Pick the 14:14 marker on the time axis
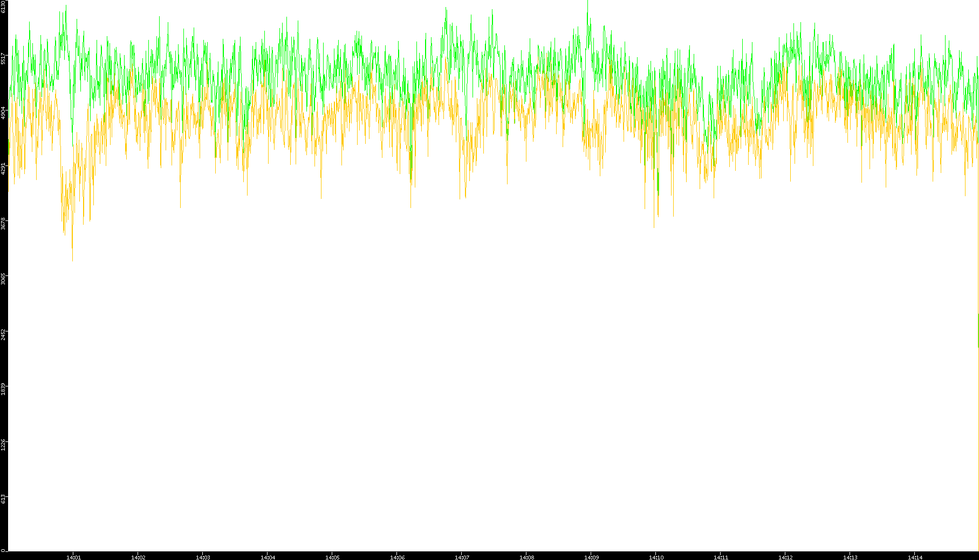Screen dimensions: 979x560 tap(915, 557)
